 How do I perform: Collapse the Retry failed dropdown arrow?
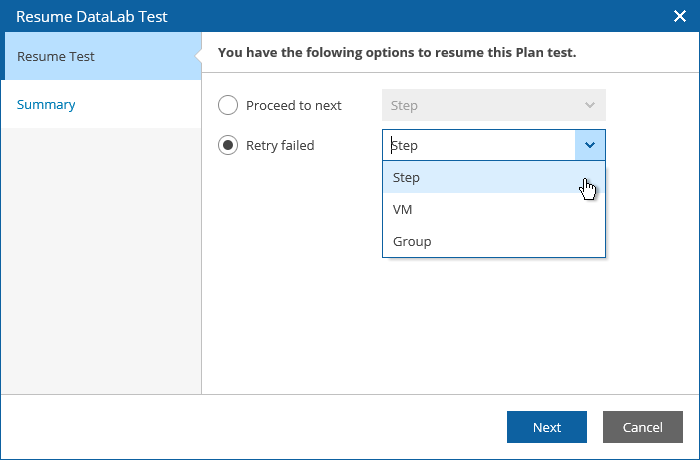590,145
